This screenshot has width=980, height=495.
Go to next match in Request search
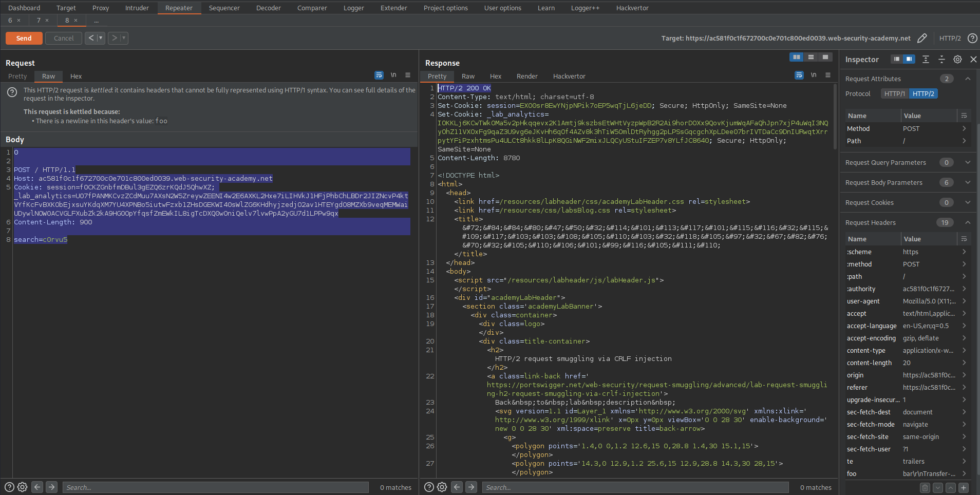click(x=51, y=487)
